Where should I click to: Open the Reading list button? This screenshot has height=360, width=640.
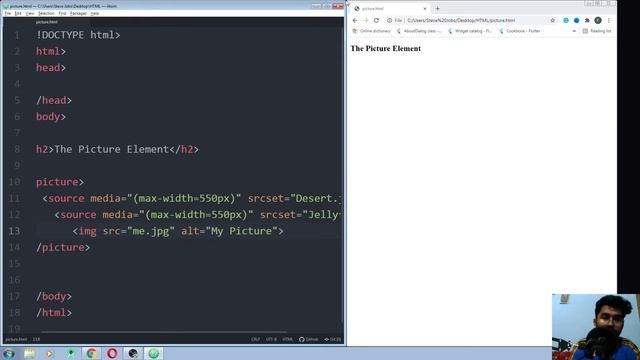[597, 31]
